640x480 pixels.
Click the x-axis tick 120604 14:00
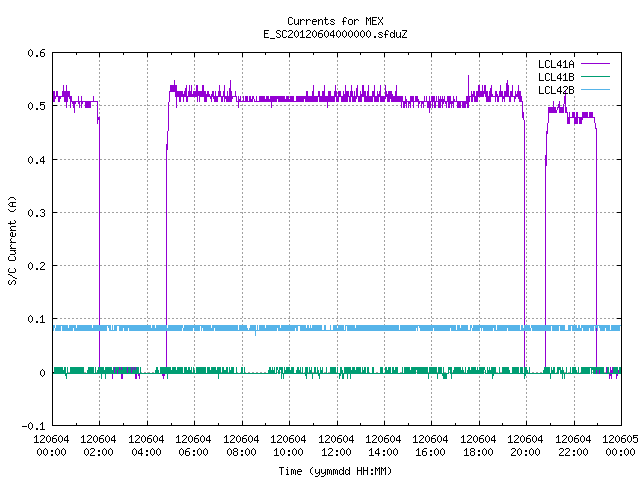click(x=383, y=446)
